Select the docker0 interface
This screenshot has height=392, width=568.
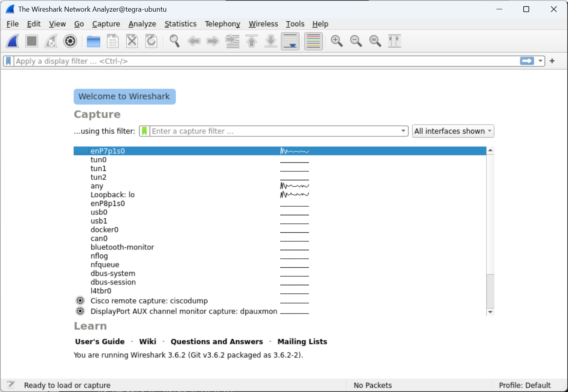(280, 230)
